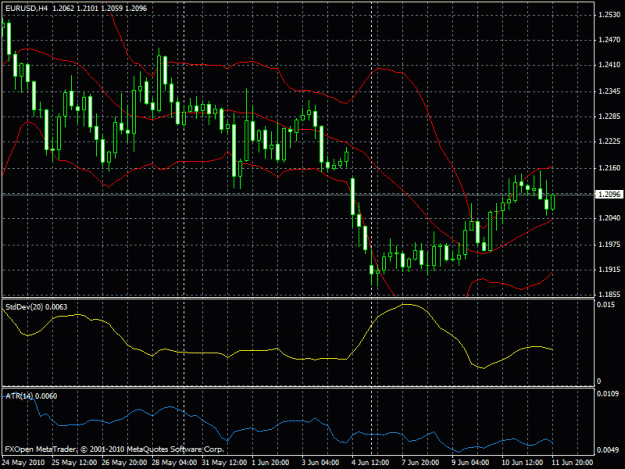The image size is (625, 469).
Task: Click the 25 May 12:00 time label
Action: click(74, 463)
